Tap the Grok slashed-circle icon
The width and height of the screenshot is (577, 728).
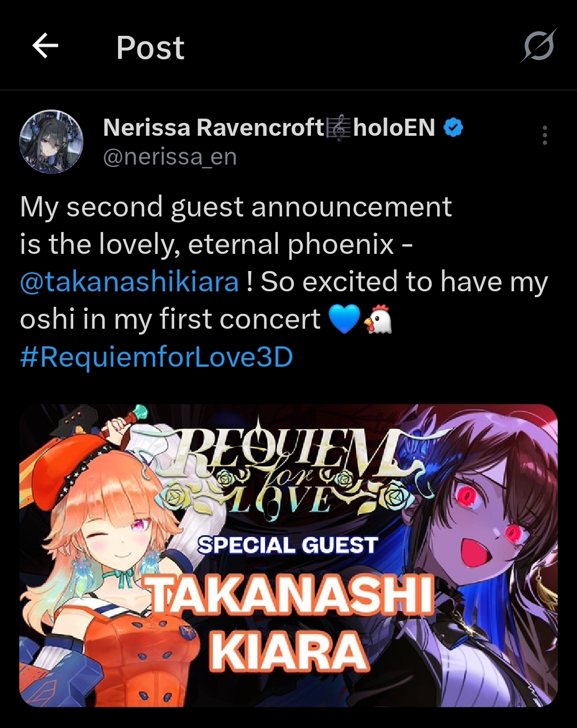(x=539, y=47)
